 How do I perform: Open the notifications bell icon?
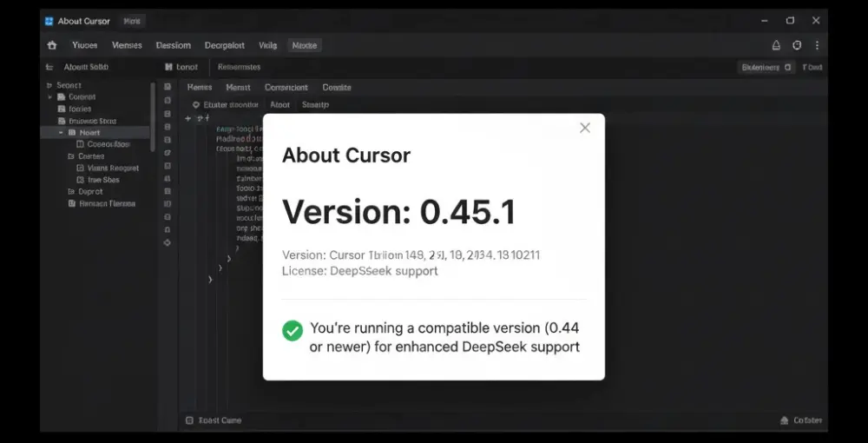[776, 45]
